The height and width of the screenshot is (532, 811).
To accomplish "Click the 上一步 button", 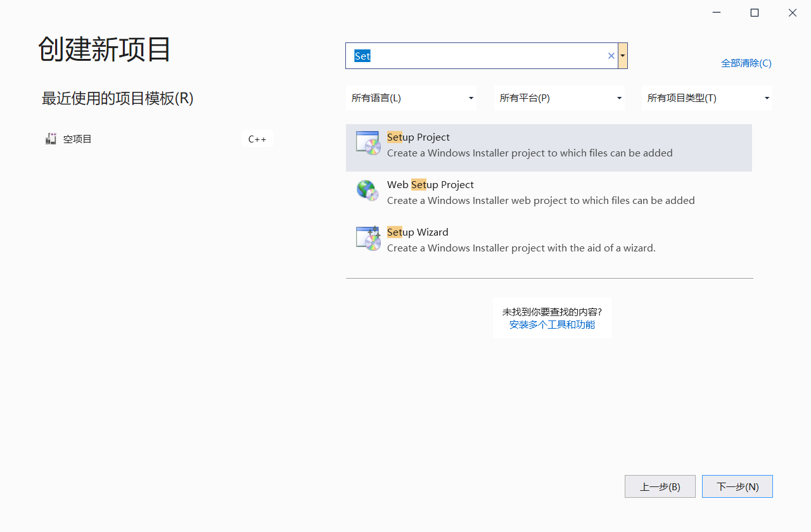I will pyautogui.click(x=660, y=486).
